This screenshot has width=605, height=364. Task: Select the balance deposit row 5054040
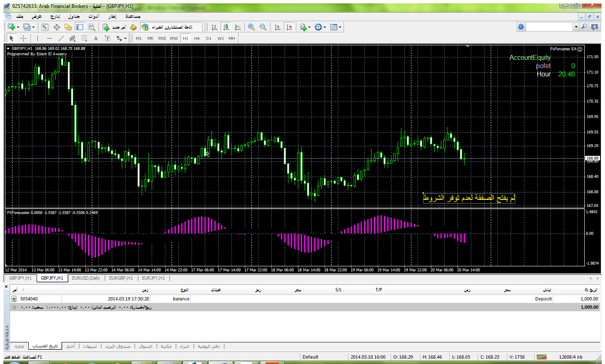point(305,299)
